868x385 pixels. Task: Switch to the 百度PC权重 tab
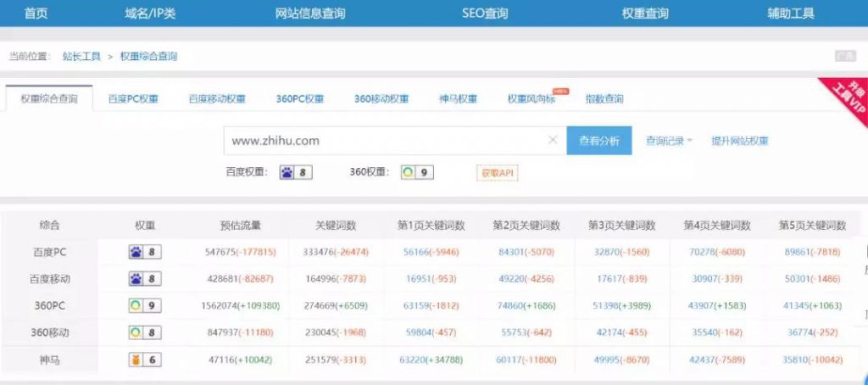pyautogui.click(x=133, y=99)
